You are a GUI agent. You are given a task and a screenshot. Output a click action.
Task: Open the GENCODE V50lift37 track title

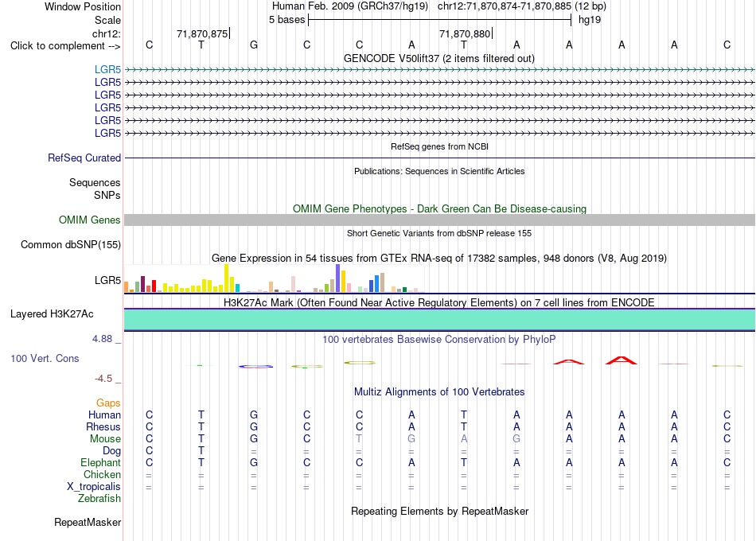[438, 58]
